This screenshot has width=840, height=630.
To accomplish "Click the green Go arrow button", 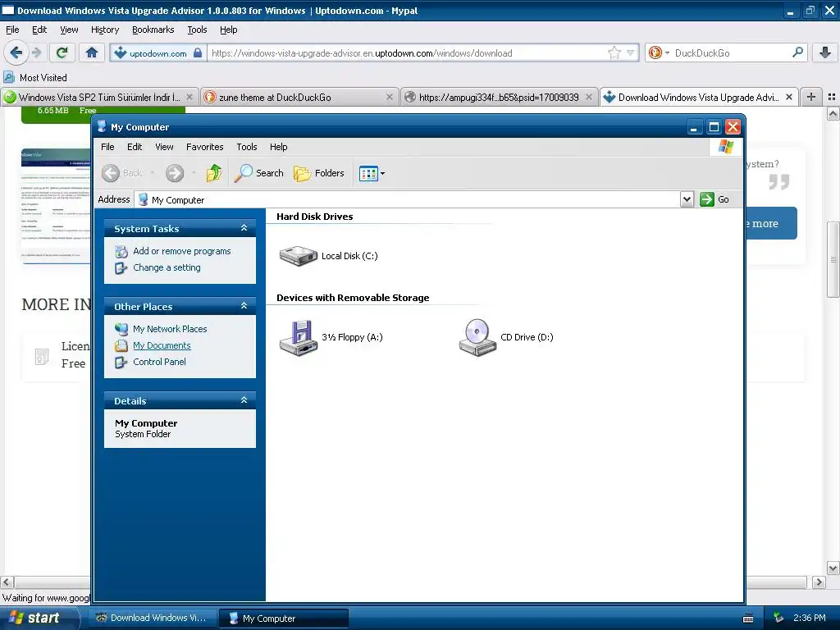I will point(707,199).
